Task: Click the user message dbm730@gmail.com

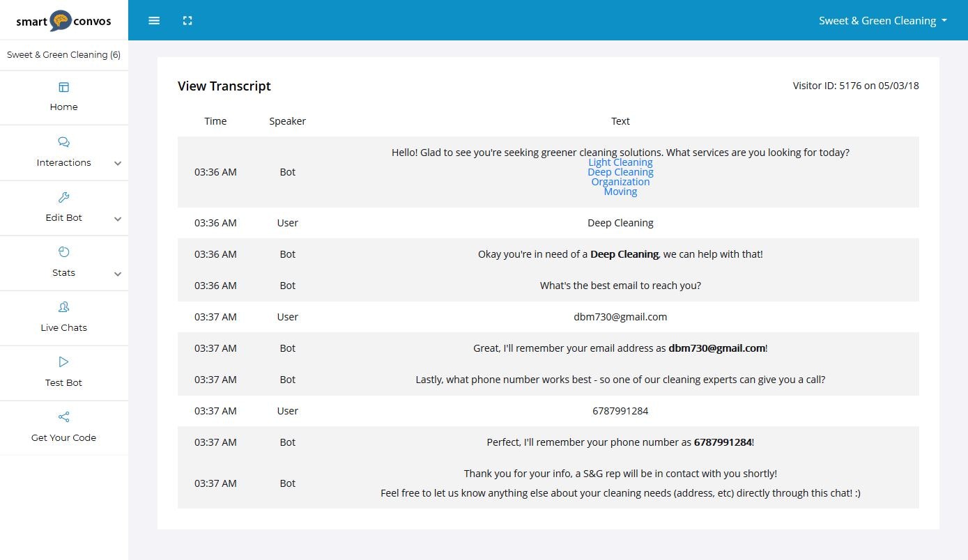Action: click(x=620, y=317)
